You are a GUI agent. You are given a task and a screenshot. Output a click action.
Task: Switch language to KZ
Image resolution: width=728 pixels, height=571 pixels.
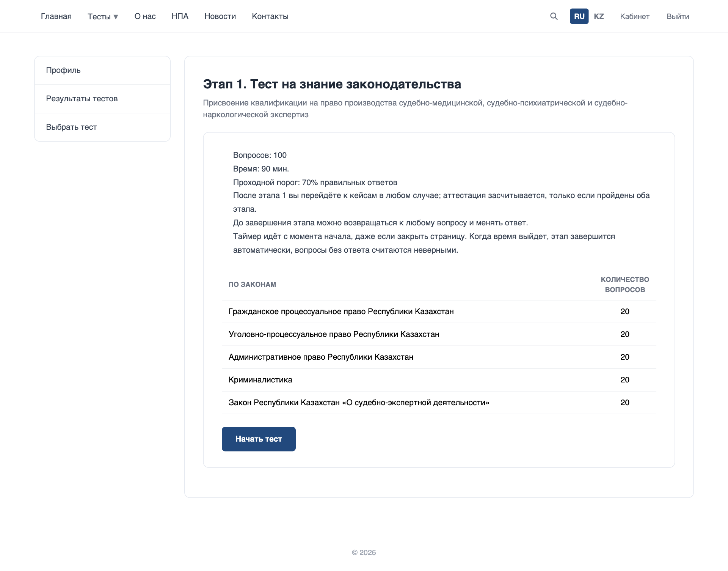pyautogui.click(x=598, y=16)
